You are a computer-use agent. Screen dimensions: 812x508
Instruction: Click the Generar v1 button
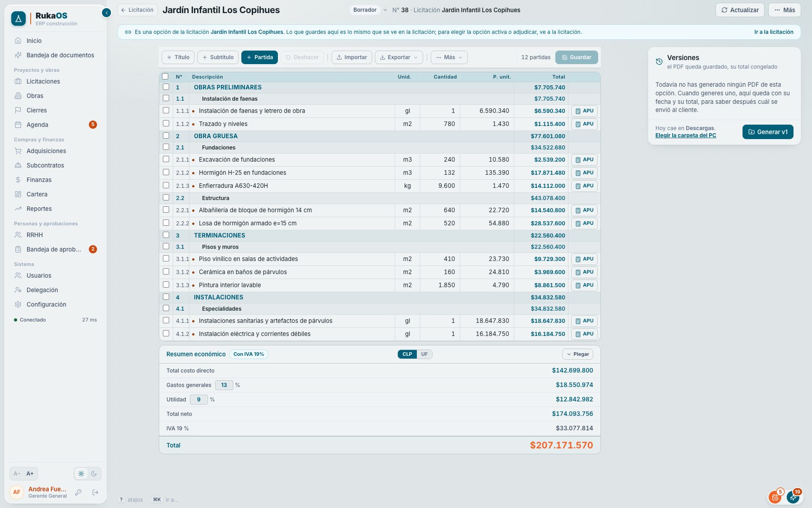tap(768, 132)
